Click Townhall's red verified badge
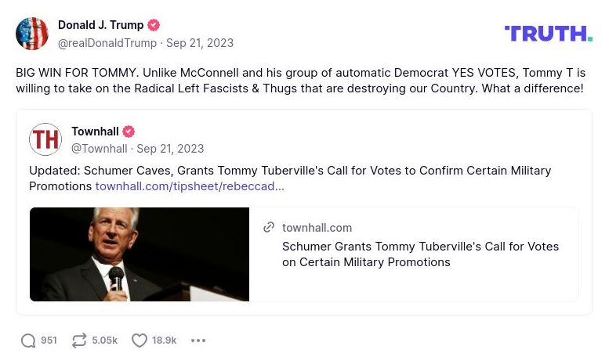This screenshot has width=609, height=364. click(129, 132)
